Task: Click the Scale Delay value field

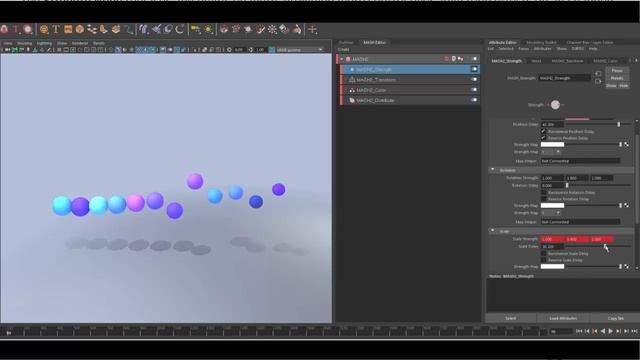Action: coord(552,247)
